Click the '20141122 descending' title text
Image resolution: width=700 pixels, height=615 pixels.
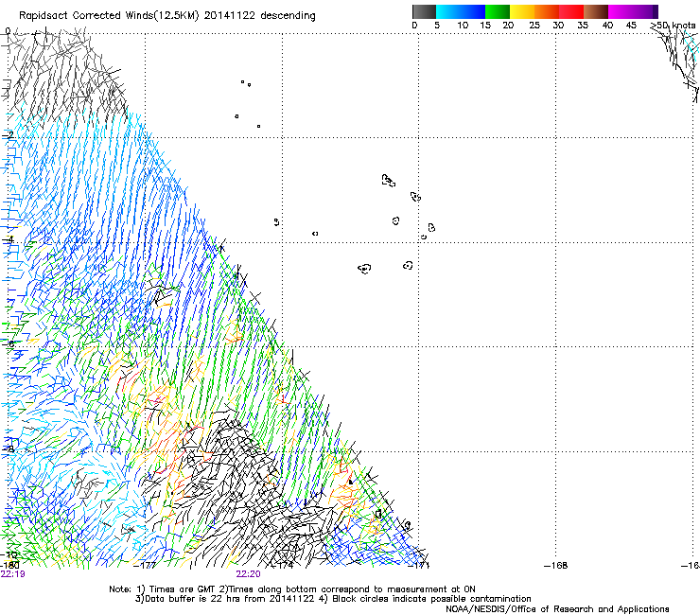pos(260,16)
